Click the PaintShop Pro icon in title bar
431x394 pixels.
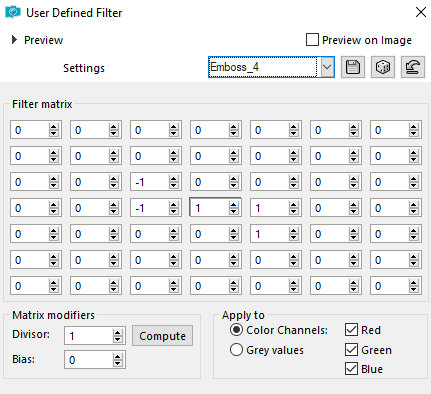point(13,13)
